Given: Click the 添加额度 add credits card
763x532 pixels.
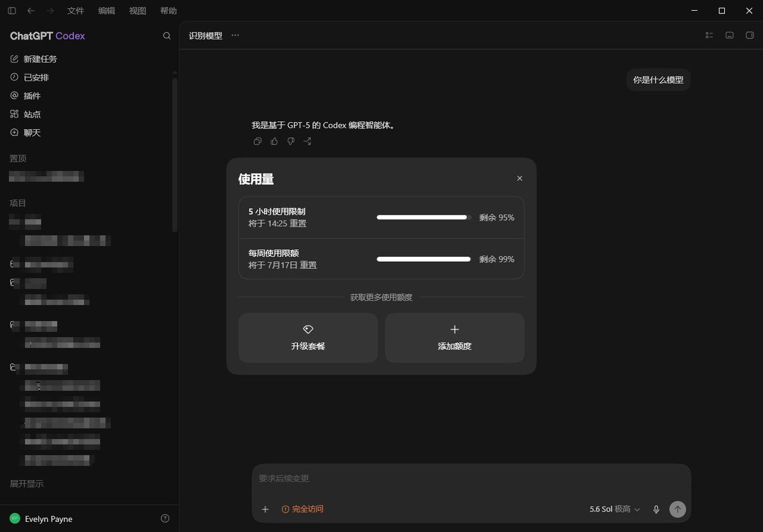Looking at the screenshot, I should point(455,338).
